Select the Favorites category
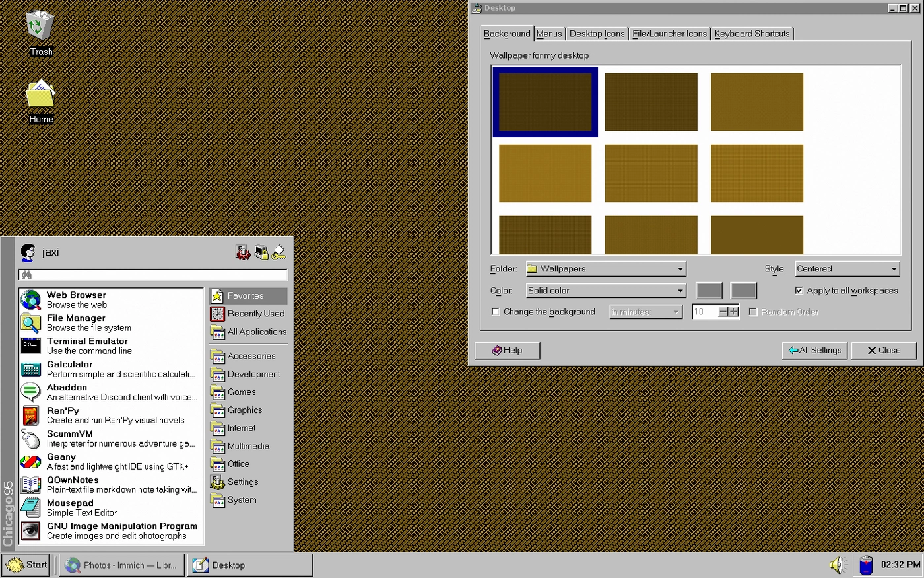924x578 pixels. (248, 296)
